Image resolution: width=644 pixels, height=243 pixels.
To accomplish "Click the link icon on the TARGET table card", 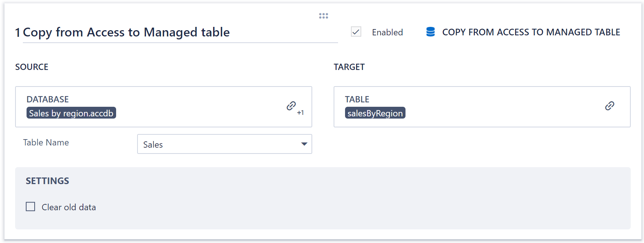I will click(610, 106).
